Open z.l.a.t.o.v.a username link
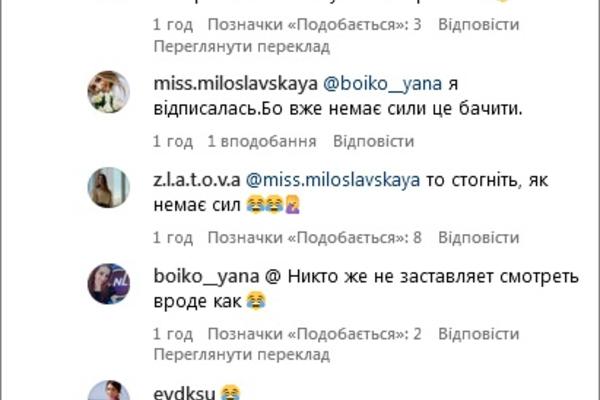 coord(197,180)
